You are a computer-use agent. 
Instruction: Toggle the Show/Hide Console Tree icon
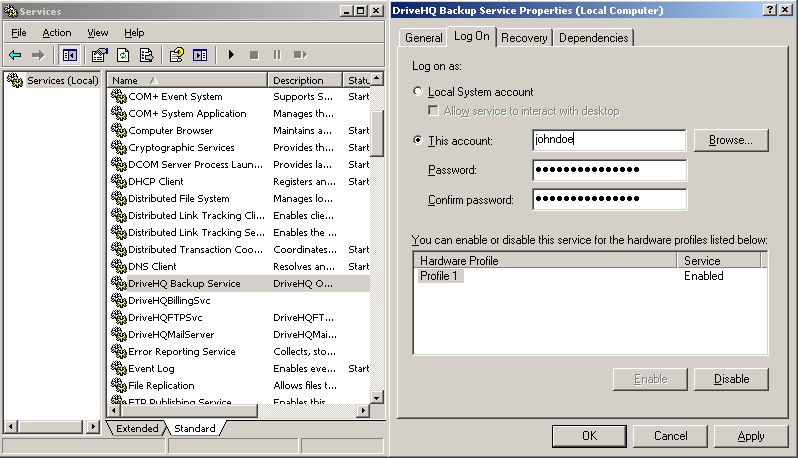70,55
